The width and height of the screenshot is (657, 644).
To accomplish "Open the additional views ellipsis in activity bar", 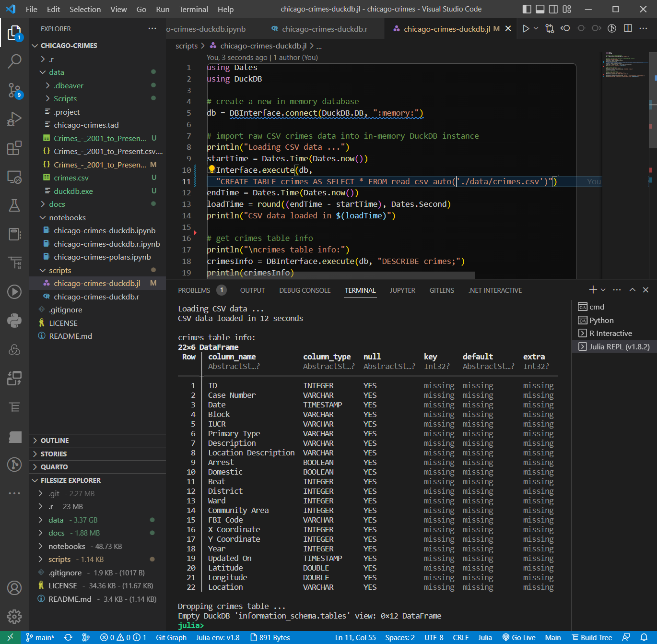I will click(14, 493).
